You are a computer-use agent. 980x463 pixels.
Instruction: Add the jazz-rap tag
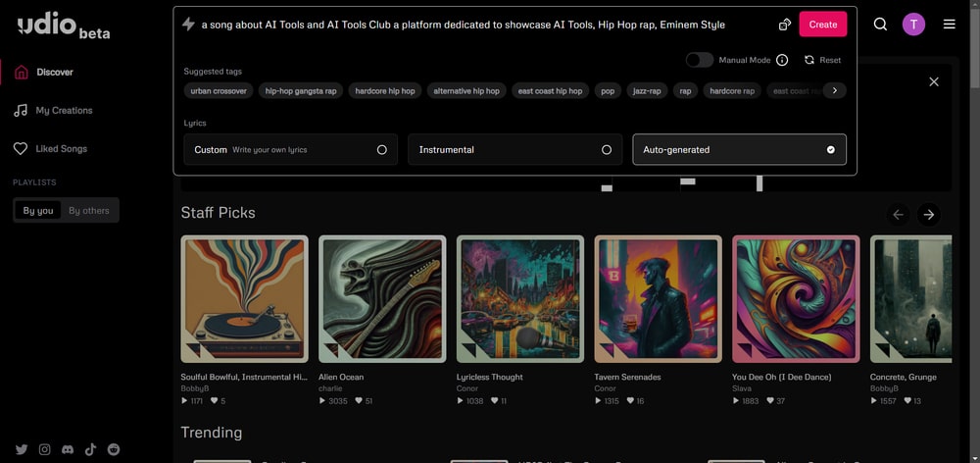click(647, 90)
